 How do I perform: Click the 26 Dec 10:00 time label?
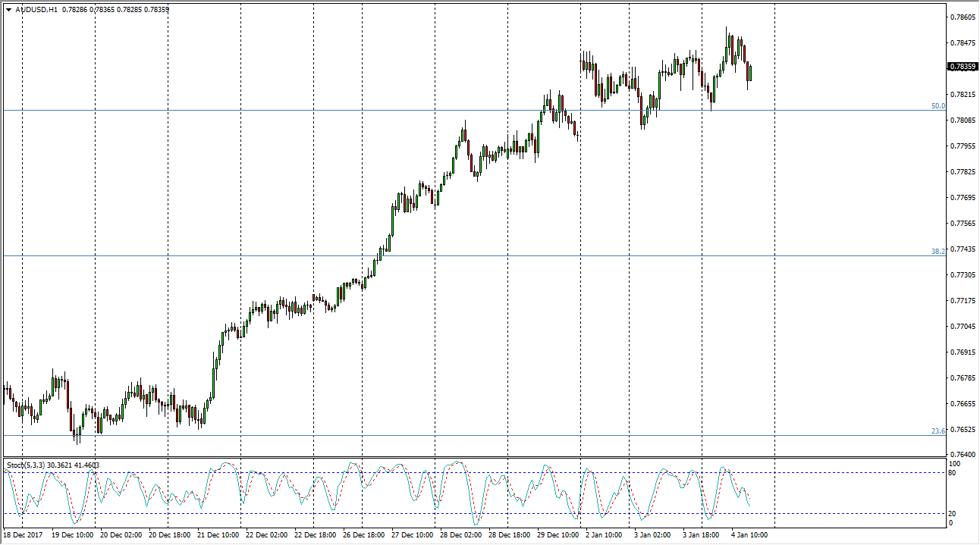click(362, 535)
